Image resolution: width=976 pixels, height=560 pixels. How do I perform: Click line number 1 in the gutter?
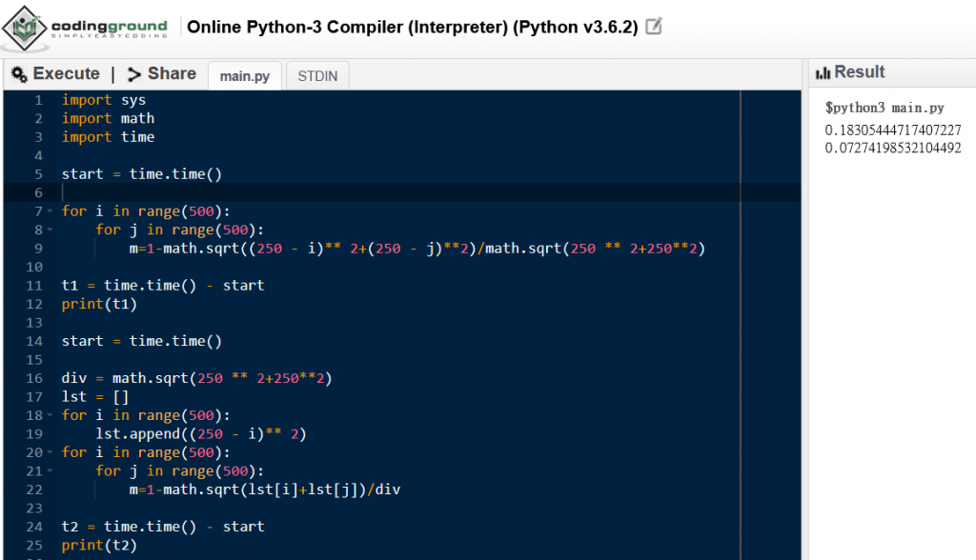pos(37,100)
